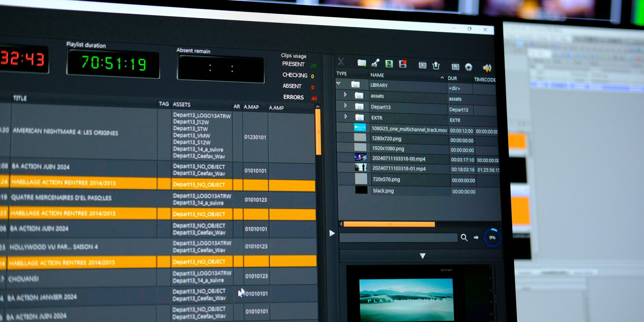Click the green film add-clip icon

pyautogui.click(x=389, y=64)
